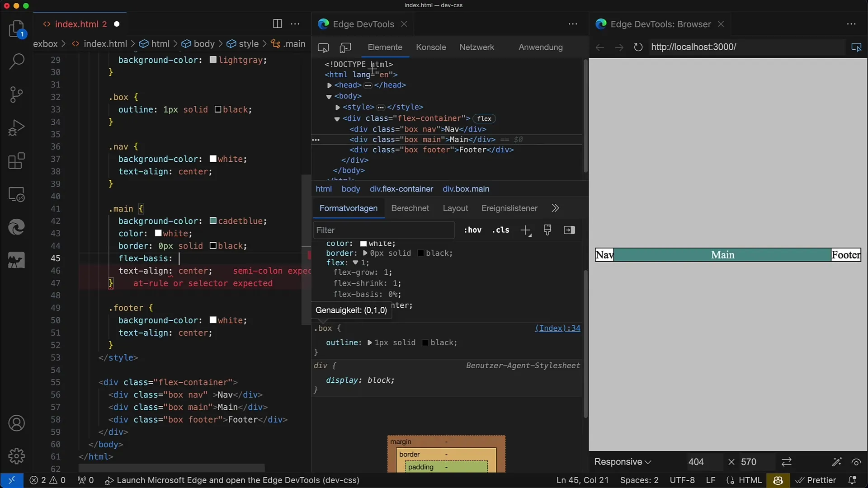Open the Microsoft Edge Tools view
Screen dimensions: 868x488
[17, 227]
